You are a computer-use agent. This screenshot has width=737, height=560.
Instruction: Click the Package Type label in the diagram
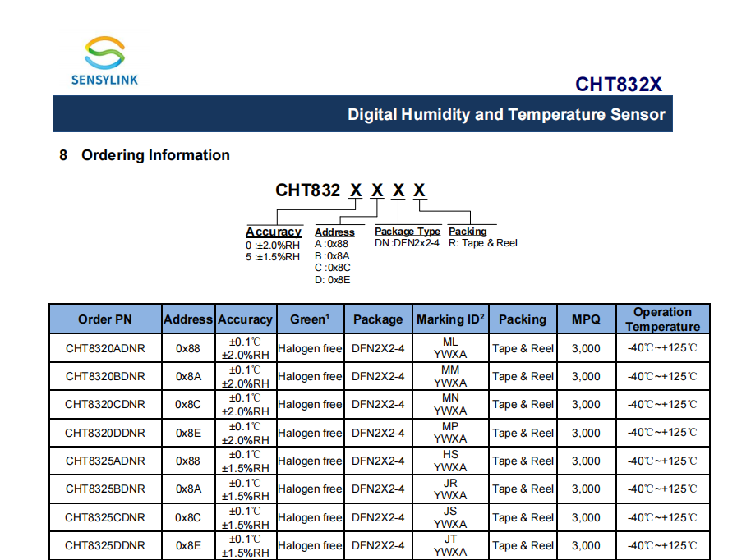point(407,232)
